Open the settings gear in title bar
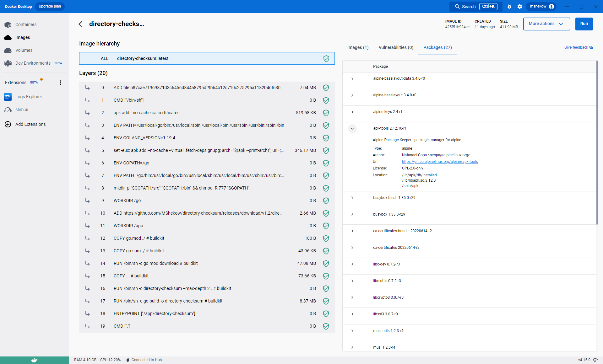The image size is (603, 364). coord(520,7)
